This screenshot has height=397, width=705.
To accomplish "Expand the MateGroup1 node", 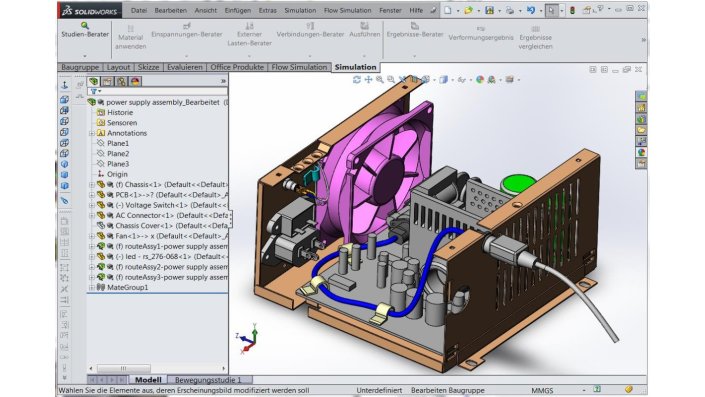I will pyautogui.click(x=92, y=287).
